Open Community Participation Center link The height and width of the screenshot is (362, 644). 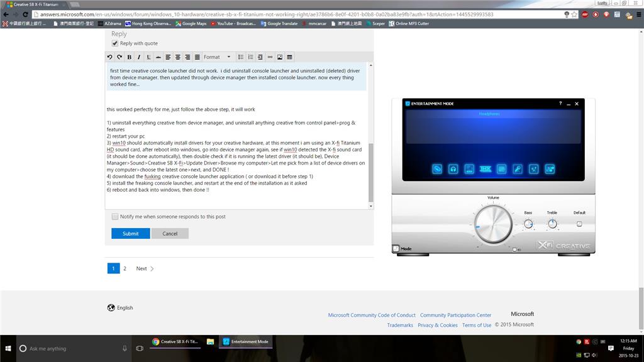pyautogui.click(x=455, y=315)
